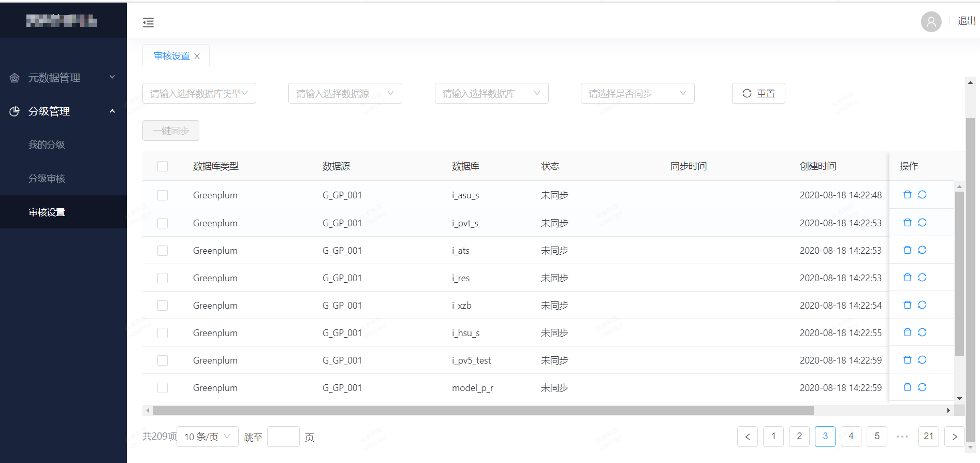Delete the model_p_r row
The image size is (980, 463).
click(907, 387)
